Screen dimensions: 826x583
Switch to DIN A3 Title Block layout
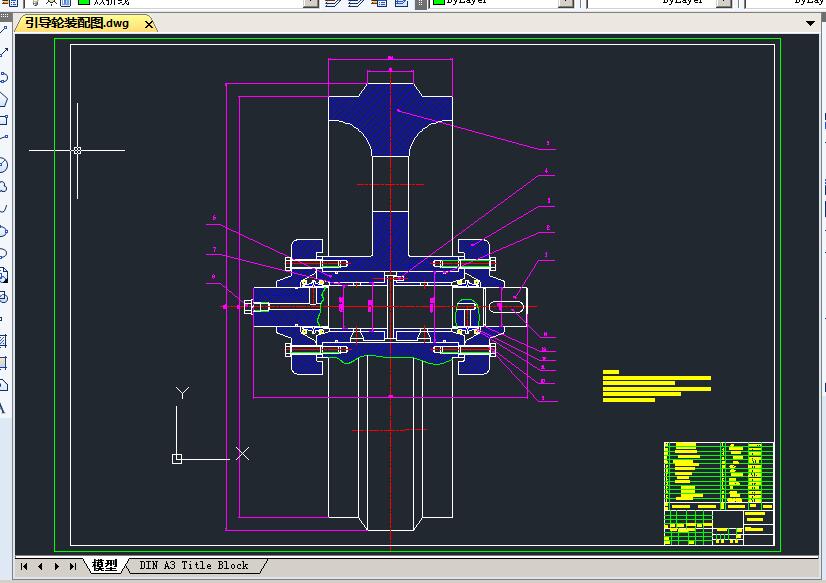[x=194, y=566]
